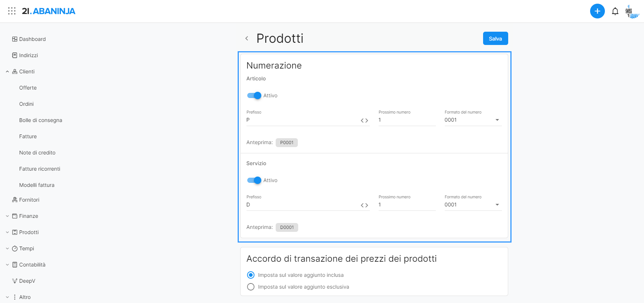Open Offerte in the sidebar
644x303 pixels.
point(28,88)
